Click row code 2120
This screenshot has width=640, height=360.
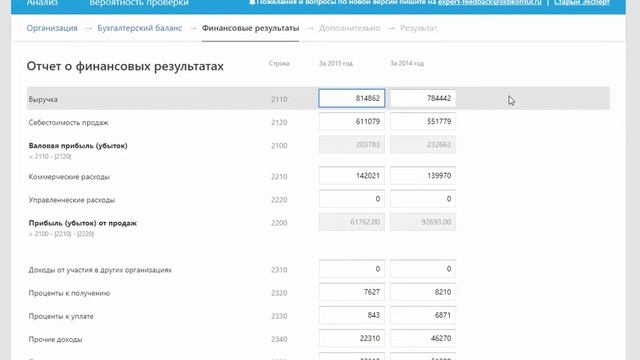[279, 122]
